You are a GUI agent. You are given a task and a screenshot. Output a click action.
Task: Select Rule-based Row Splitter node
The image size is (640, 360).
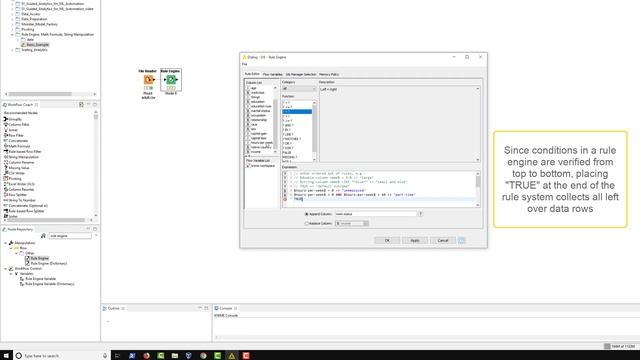click(x=24, y=211)
